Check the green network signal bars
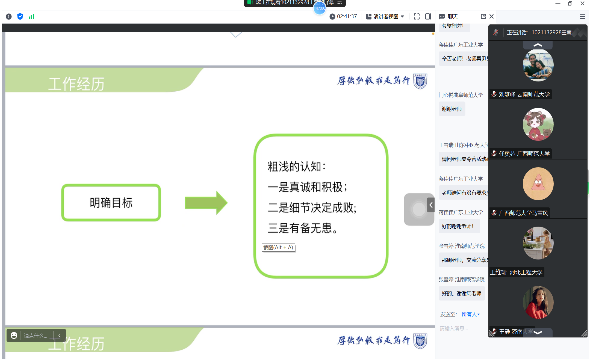Screen dimensions: 590x360 pyautogui.click(x=32, y=16)
